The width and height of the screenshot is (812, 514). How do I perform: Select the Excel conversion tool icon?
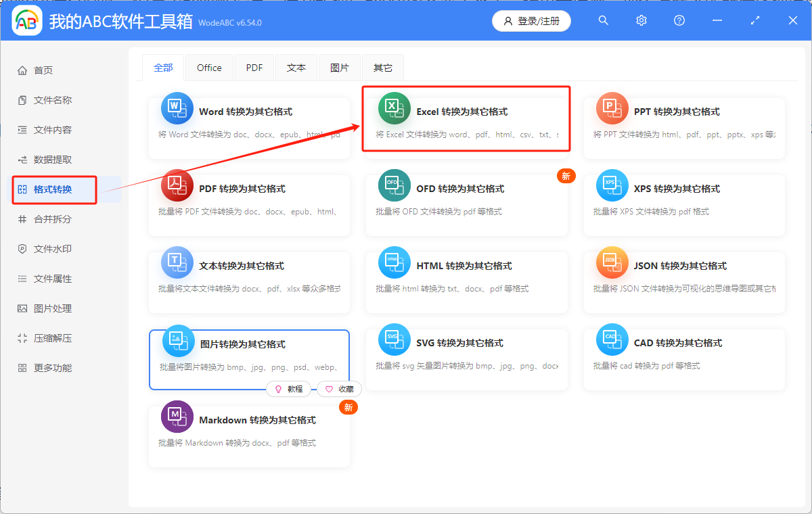point(394,108)
